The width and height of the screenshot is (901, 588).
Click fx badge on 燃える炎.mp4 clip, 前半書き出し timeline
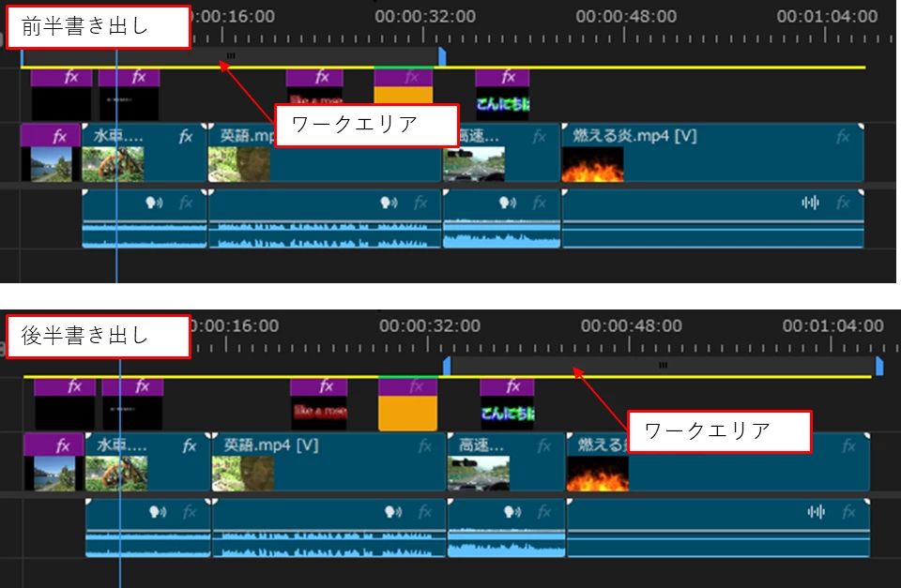843,137
